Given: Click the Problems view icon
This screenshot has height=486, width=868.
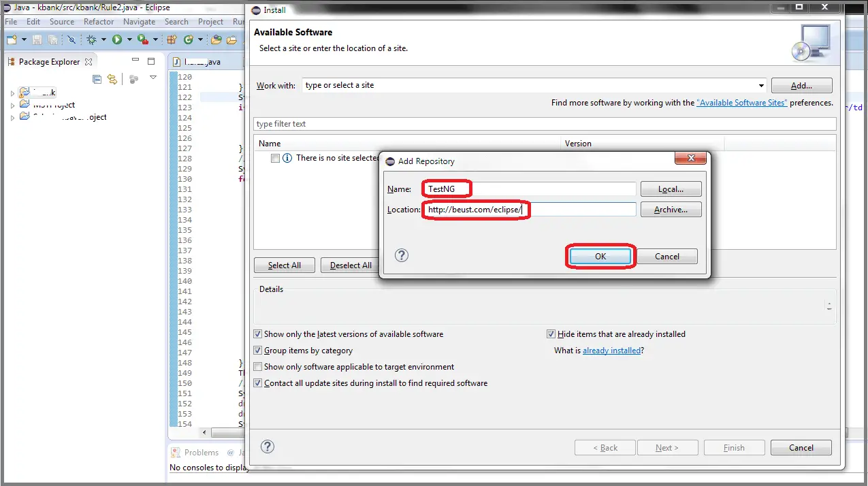Looking at the screenshot, I should [176, 453].
